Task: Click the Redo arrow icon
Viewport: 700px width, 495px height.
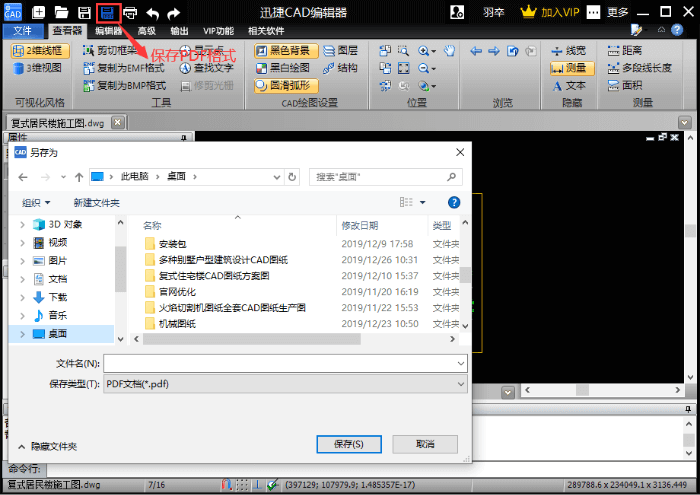Action: pos(173,13)
